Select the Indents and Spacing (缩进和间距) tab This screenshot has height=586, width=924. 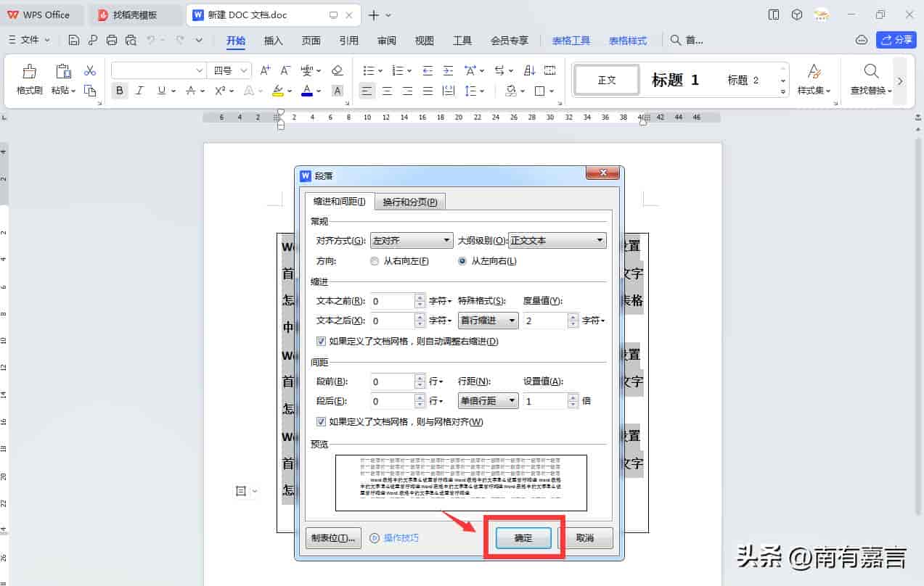point(340,201)
